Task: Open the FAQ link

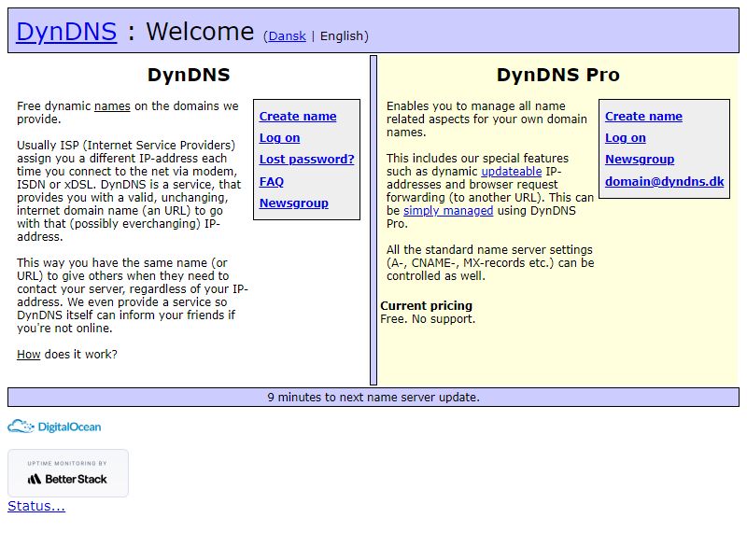Action: [272, 181]
